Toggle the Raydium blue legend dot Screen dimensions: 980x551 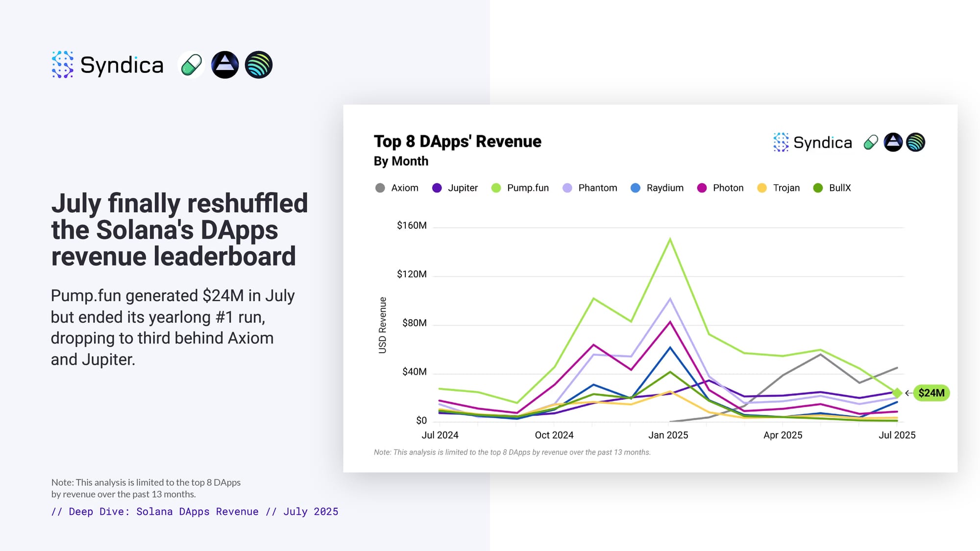635,188
